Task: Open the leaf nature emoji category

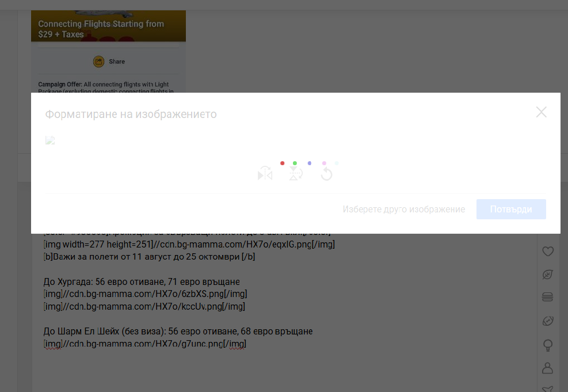Action: tap(547, 275)
